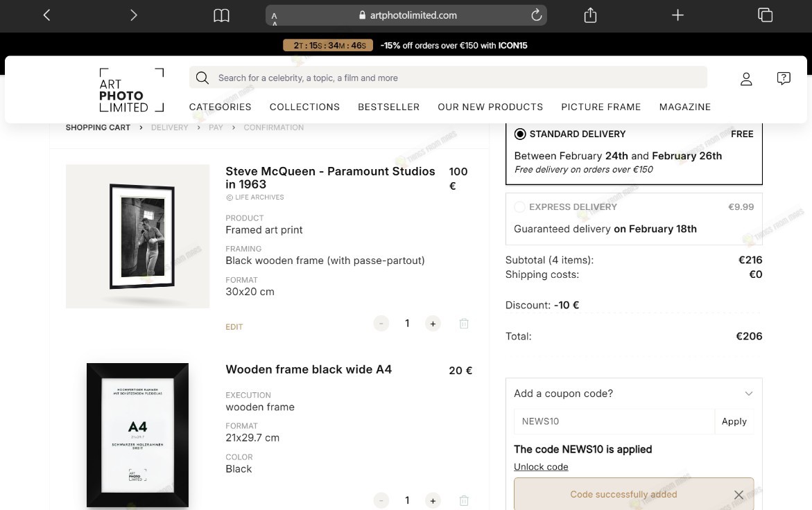
Task: Click the LIFE ARCHIVES credit text
Action: [x=254, y=197]
